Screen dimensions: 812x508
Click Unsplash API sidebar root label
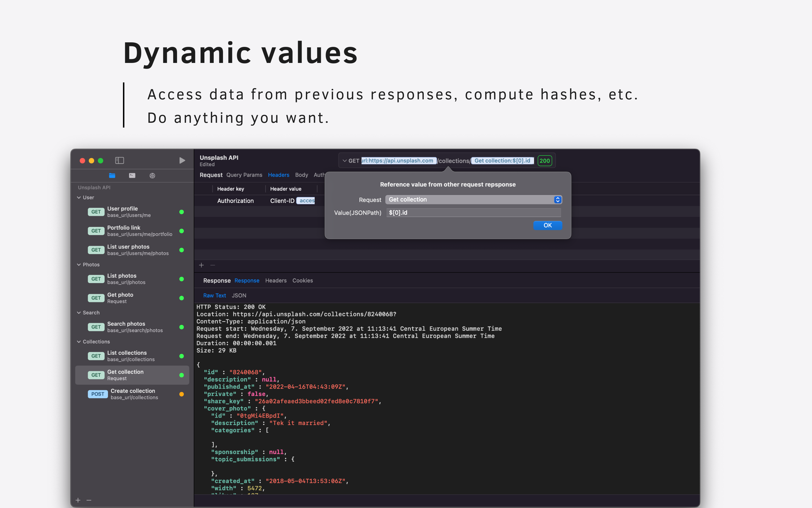click(94, 187)
